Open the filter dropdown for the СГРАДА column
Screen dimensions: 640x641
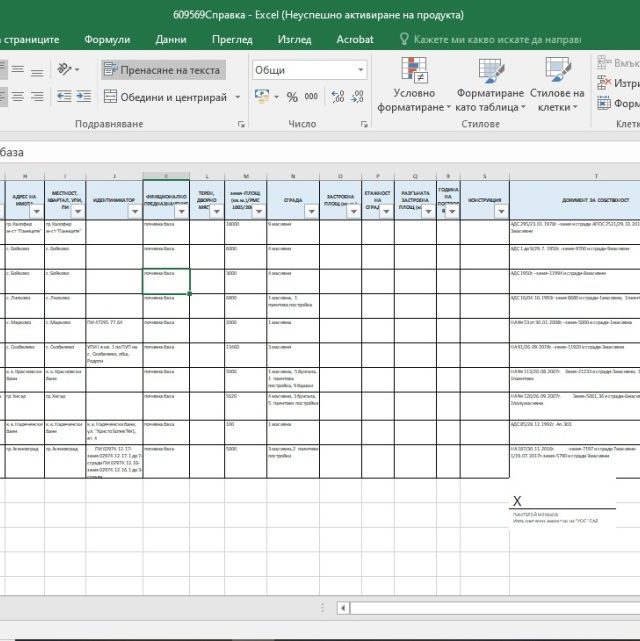(310, 211)
